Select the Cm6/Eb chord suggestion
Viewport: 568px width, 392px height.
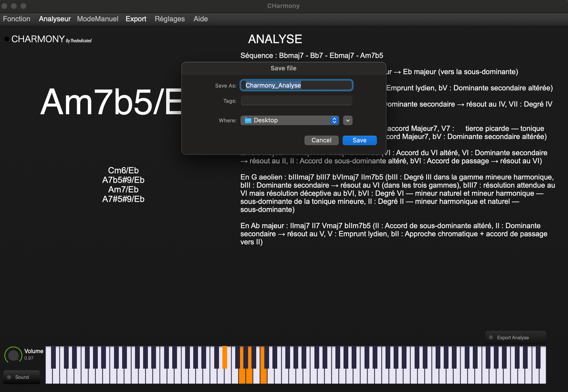click(x=123, y=171)
